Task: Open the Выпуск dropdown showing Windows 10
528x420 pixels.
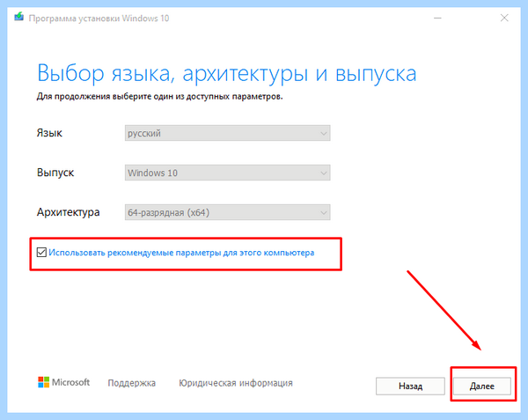Action: [227, 173]
